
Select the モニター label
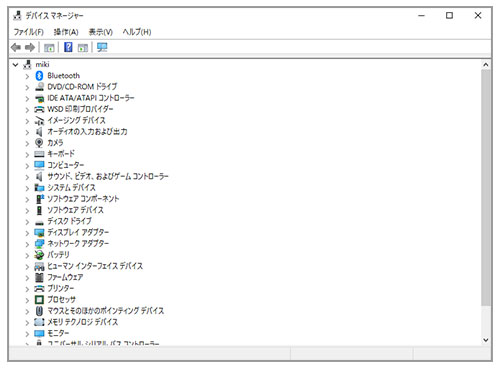[58, 333]
